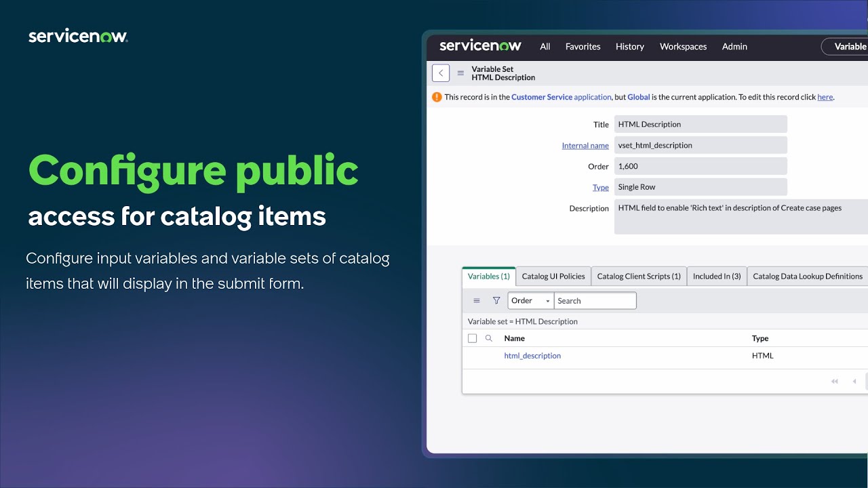Open the list filter icon
Viewport: 868px width, 488px height.
pos(497,300)
